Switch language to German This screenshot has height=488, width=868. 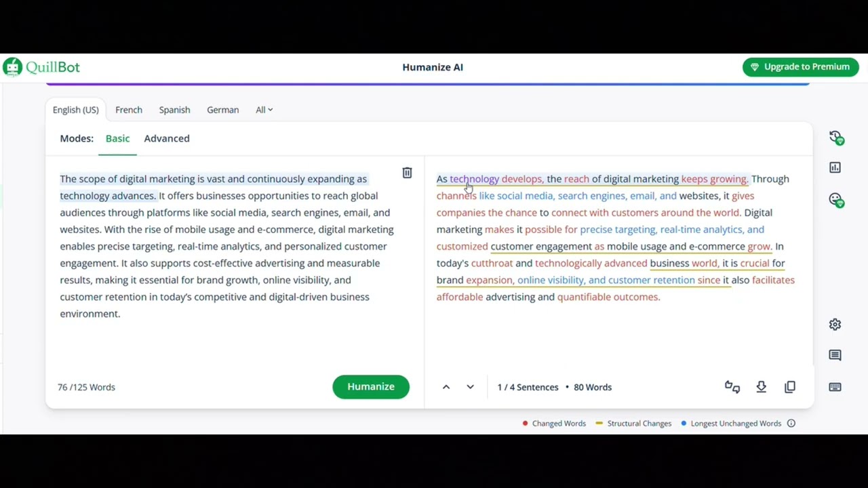click(x=222, y=110)
